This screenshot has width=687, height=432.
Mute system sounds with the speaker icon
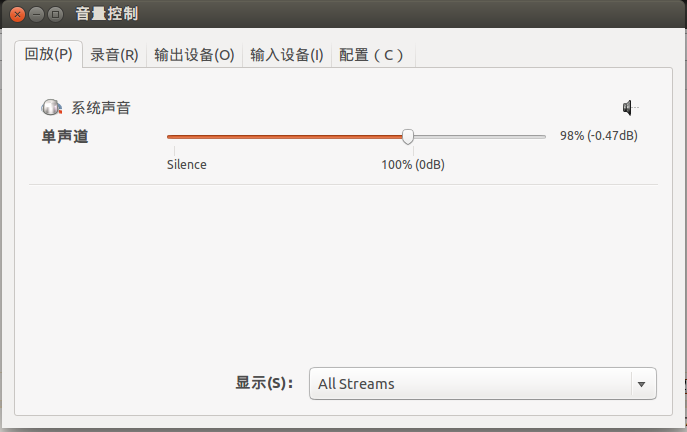(x=630, y=107)
